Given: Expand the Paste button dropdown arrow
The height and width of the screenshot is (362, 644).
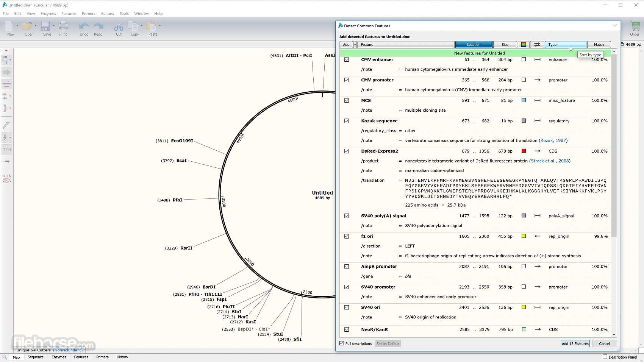Looking at the screenshot, I should tap(160, 26).
